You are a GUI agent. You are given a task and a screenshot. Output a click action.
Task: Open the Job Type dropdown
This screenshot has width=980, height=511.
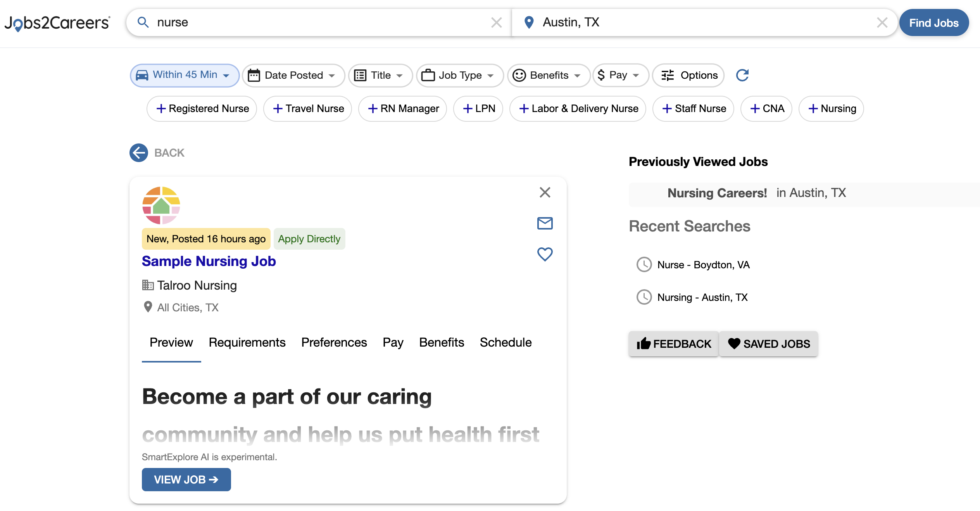click(459, 75)
